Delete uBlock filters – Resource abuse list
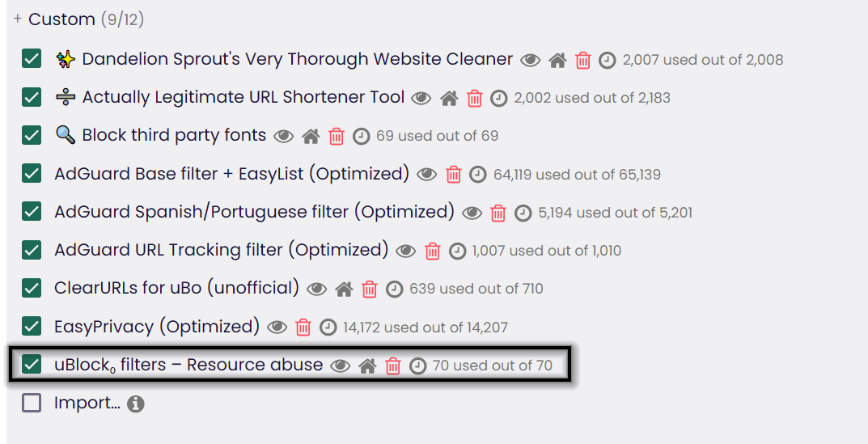This screenshot has height=444, width=868. click(393, 366)
